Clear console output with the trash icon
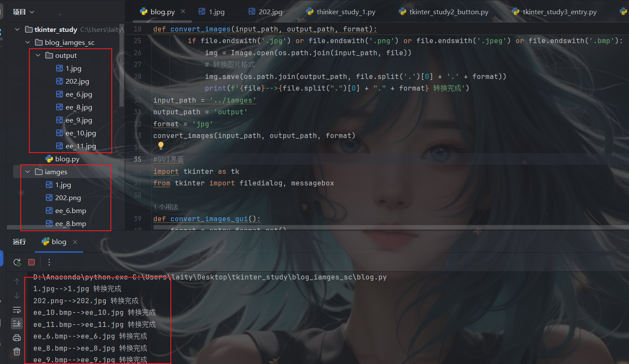 [17, 351]
